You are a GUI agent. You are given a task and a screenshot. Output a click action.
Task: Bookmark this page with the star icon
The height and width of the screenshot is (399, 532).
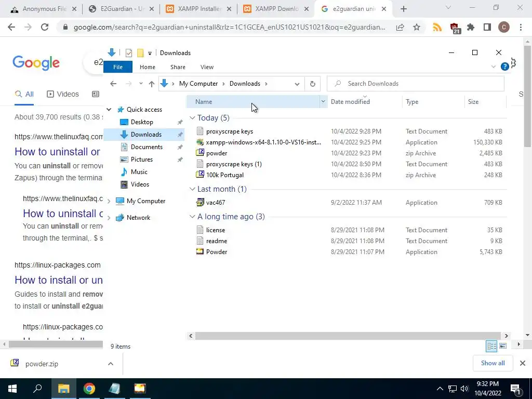point(417,27)
